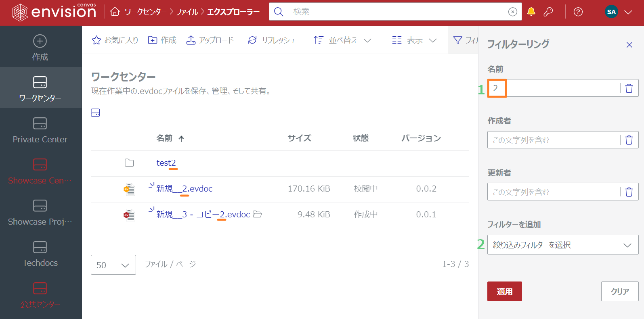Click リフレッシュ refresh button

(x=271, y=40)
